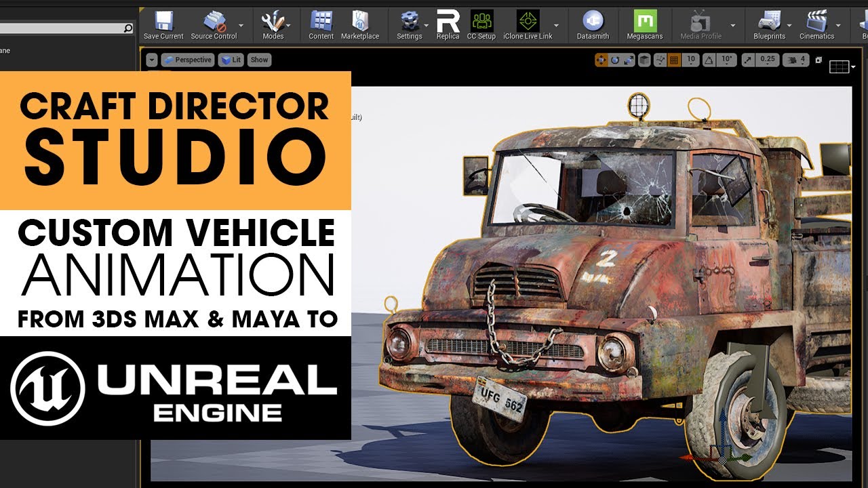Image resolution: width=868 pixels, height=488 pixels.
Task: Click the Blueprints toolbar icon
Action: 769,20
